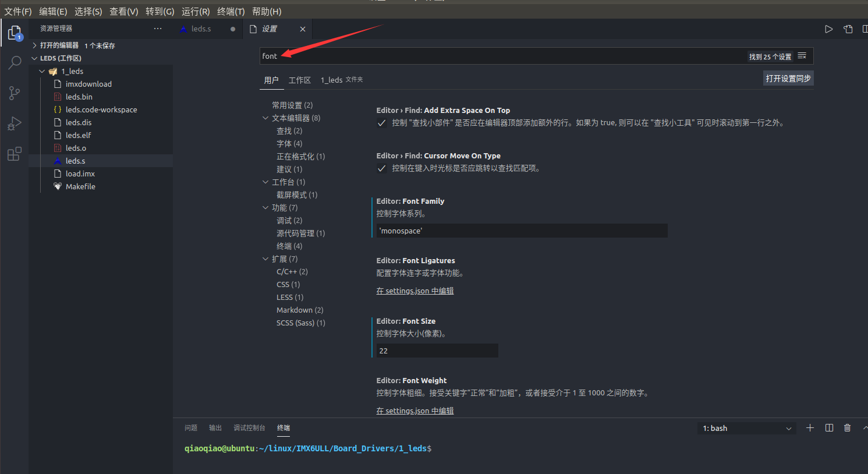The width and height of the screenshot is (868, 474).
Task: Open the Search icon in activity bar
Action: (14, 62)
